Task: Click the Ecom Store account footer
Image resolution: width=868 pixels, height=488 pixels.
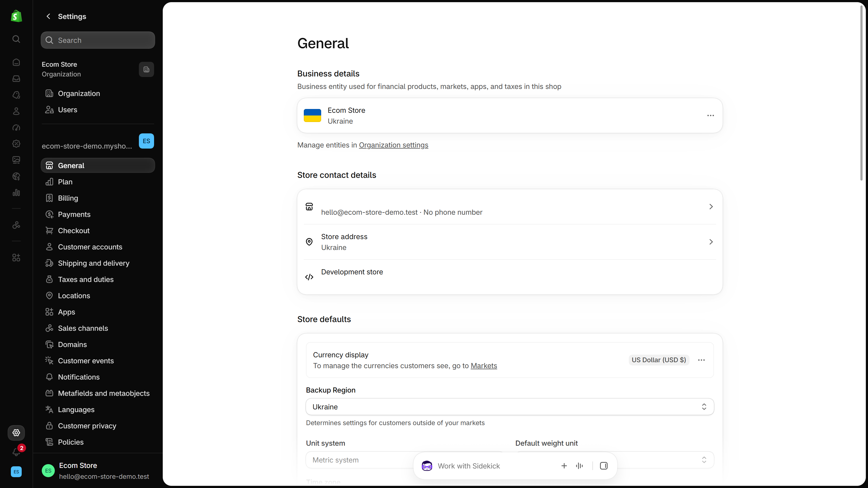Action: pyautogui.click(x=98, y=471)
